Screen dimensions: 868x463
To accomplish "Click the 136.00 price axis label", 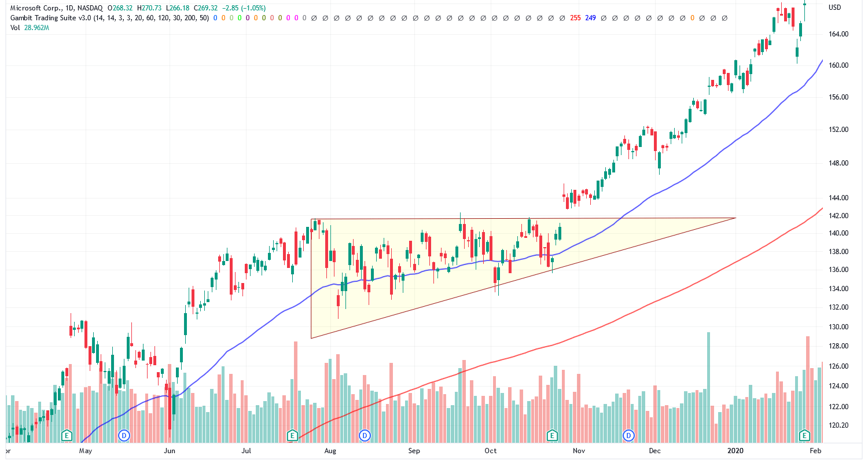I will (838, 270).
